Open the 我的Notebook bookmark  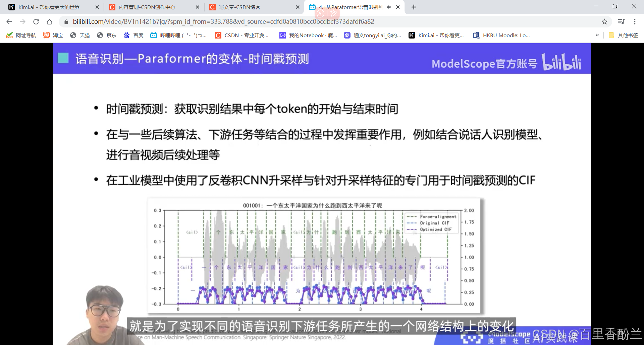point(308,35)
